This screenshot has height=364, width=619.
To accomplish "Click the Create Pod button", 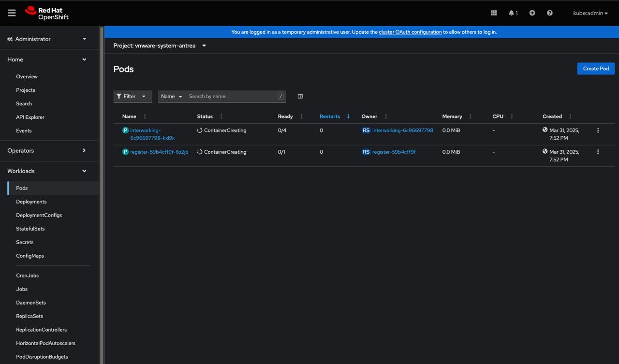I will click(596, 69).
